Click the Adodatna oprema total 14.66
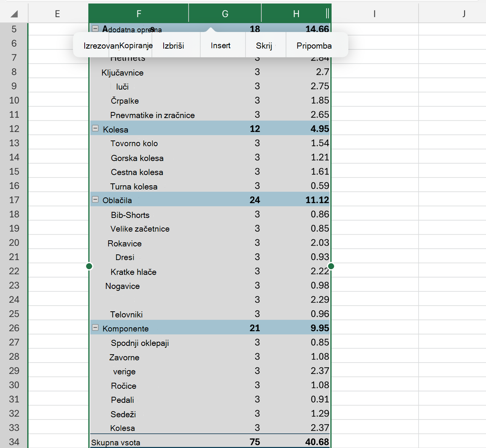 coord(317,29)
